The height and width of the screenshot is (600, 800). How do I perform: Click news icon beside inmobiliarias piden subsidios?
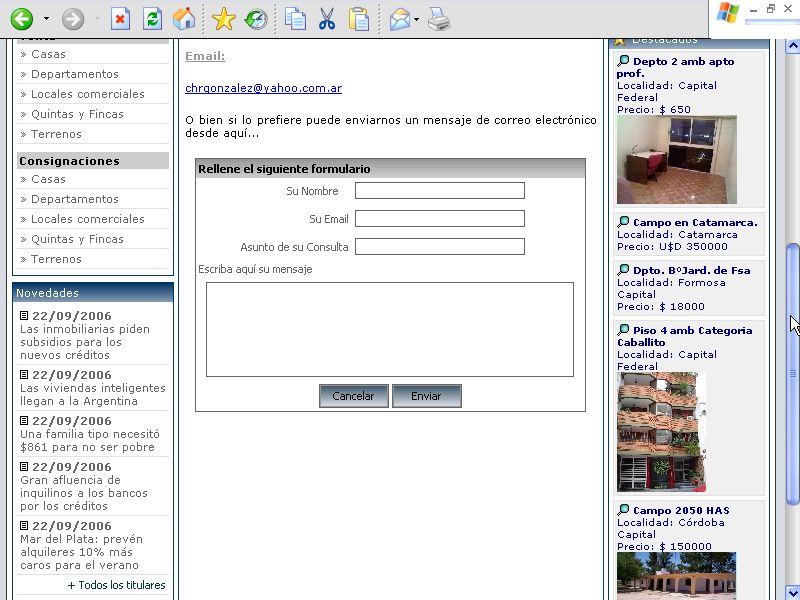[23, 315]
